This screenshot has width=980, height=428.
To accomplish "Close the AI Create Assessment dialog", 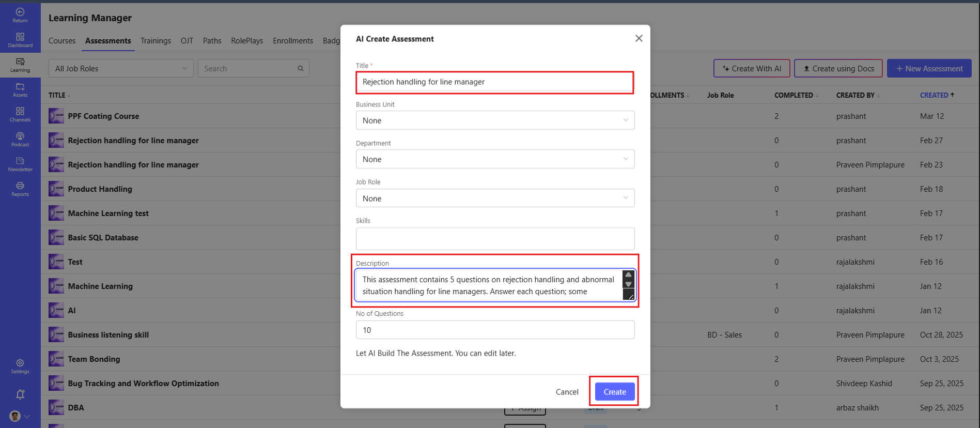I will coord(639,38).
